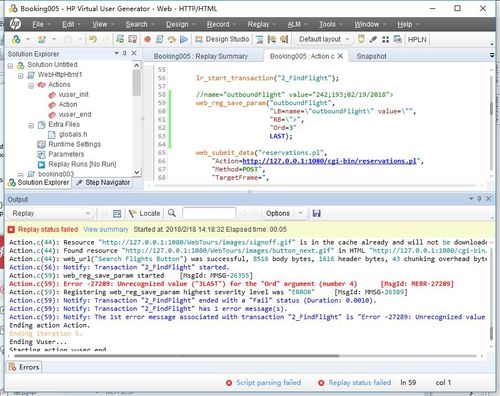Open Output panel menu arrow
Screen dimensions: 500x396
point(471,199)
